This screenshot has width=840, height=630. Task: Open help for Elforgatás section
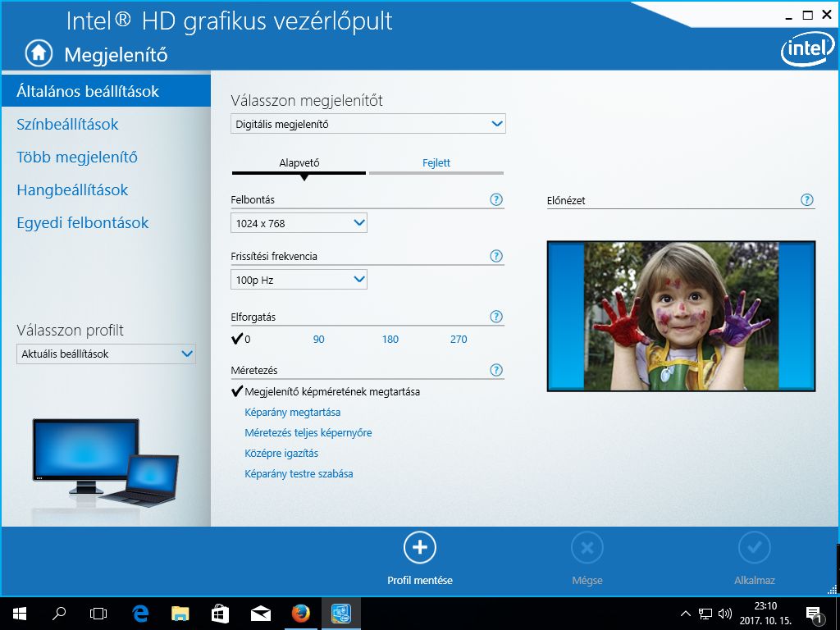tap(496, 317)
